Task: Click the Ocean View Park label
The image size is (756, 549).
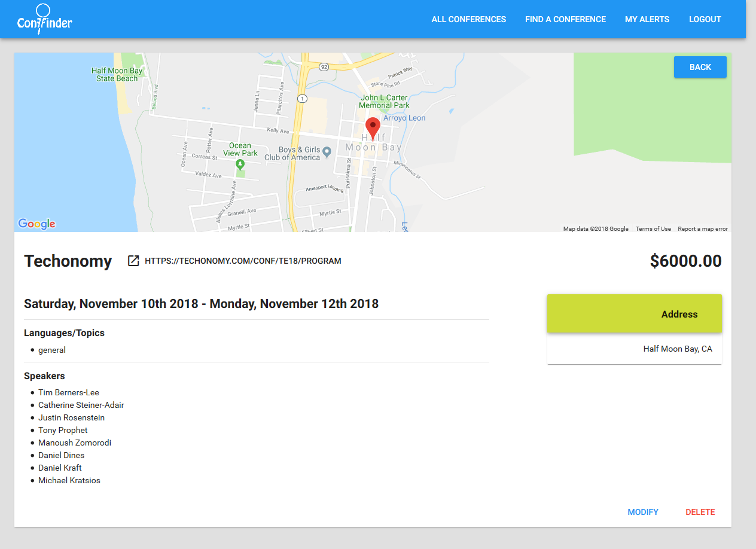Action: pyautogui.click(x=240, y=150)
